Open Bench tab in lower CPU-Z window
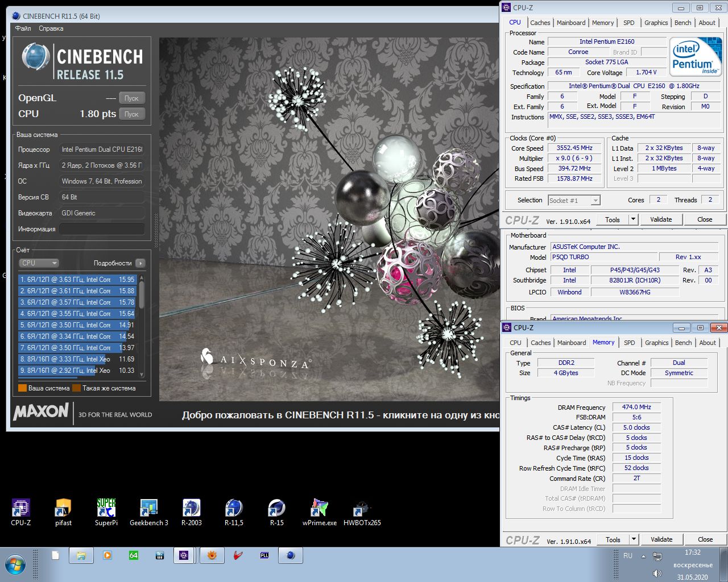The height and width of the screenshot is (582, 728). point(683,343)
